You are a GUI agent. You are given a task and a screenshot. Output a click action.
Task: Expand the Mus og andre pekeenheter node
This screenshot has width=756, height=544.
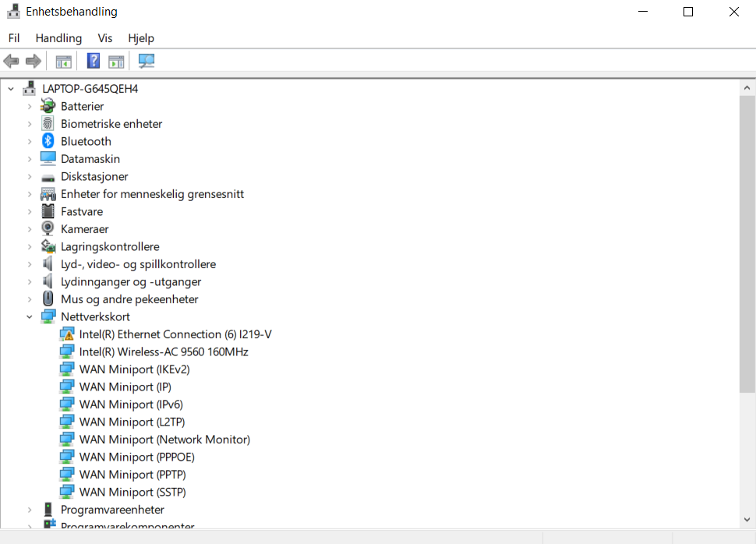point(30,299)
